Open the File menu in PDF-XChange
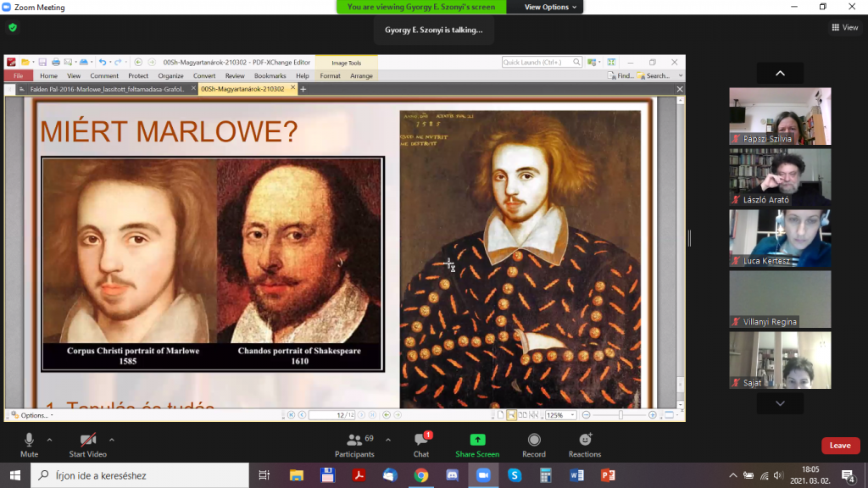The image size is (868, 488). click(19, 75)
